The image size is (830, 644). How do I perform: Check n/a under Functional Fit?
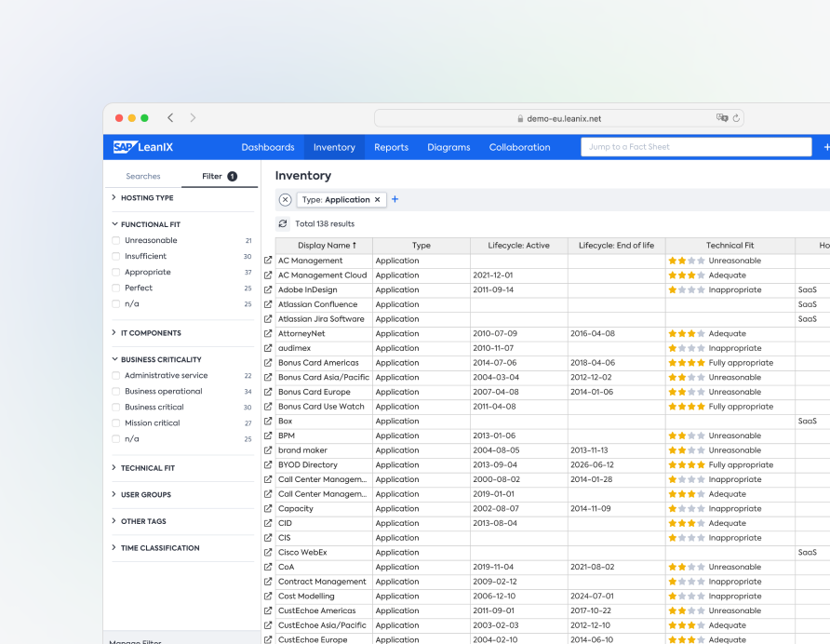coord(116,303)
